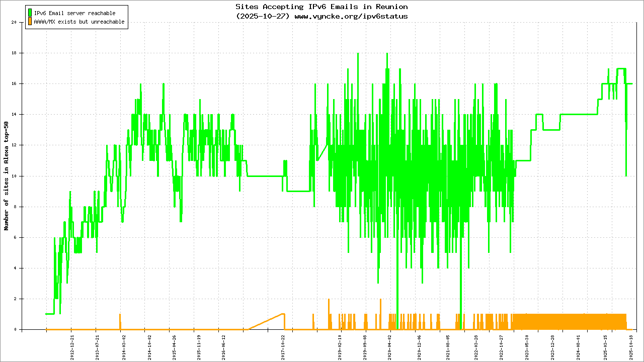The image size is (644, 362).
Task: Click the y-axis label 'Number of sites in Alexa top-50'
Action: tap(7, 176)
